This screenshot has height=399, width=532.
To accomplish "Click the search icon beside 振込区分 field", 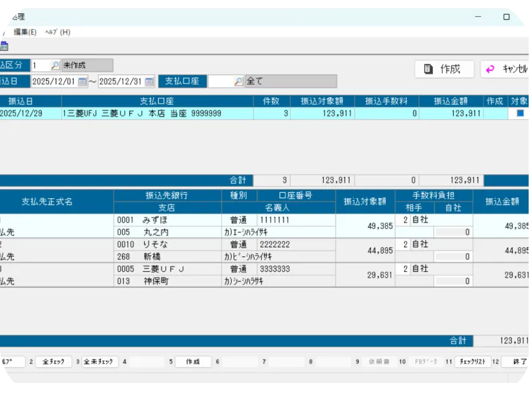I will coord(55,66).
